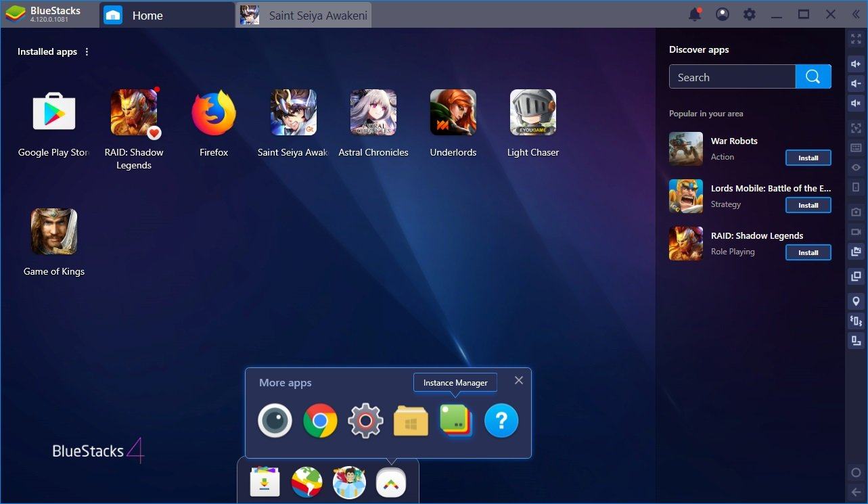Click the BlueStacks logo in title bar
Viewport: 868px width, 504px height.
pyautogui.click(x=15, y=14)
